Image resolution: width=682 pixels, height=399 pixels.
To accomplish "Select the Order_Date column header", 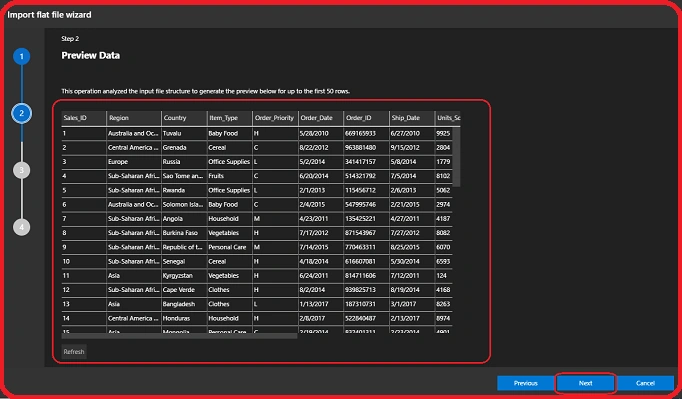I will coord(321,118).
